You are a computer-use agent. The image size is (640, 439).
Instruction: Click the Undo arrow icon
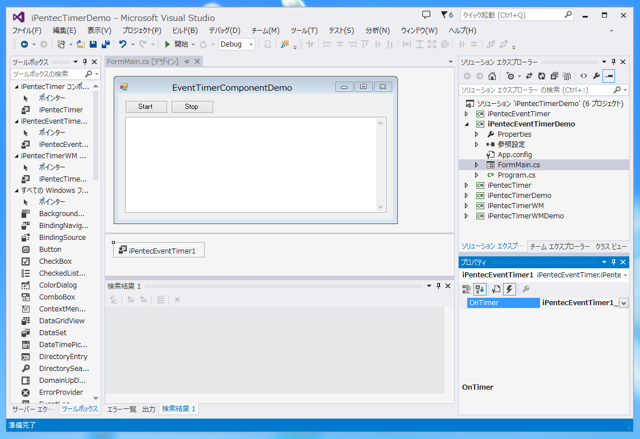coord(122,44)
